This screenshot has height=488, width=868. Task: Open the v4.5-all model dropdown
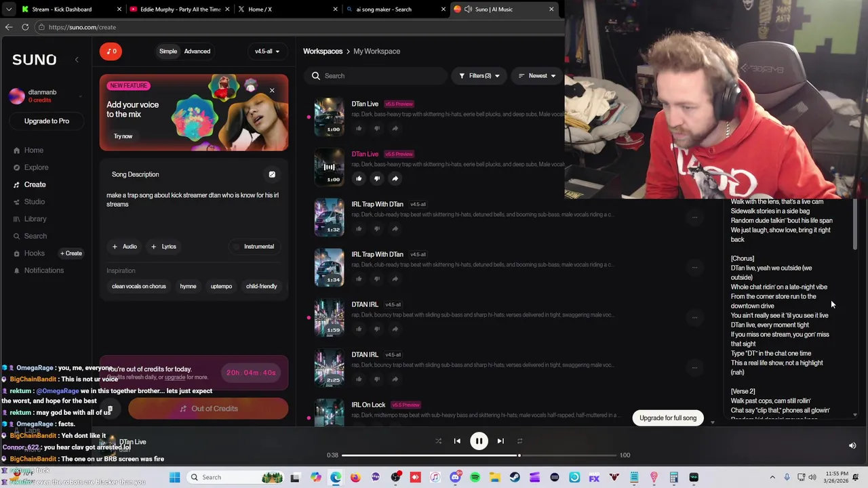click(267, 52)
